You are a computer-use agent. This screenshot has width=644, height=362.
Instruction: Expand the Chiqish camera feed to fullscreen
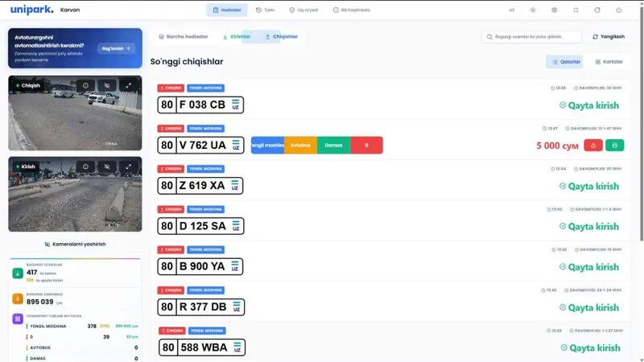point(129,85)
